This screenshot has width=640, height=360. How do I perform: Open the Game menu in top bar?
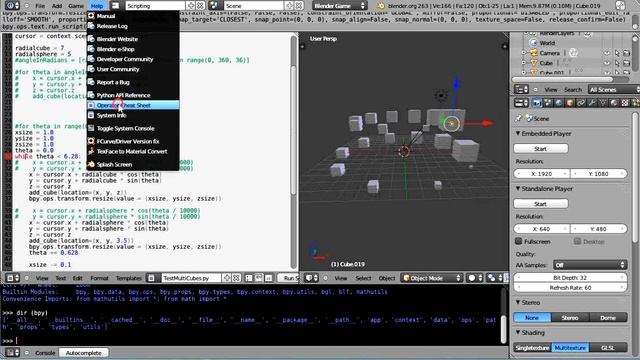point(76,6)
